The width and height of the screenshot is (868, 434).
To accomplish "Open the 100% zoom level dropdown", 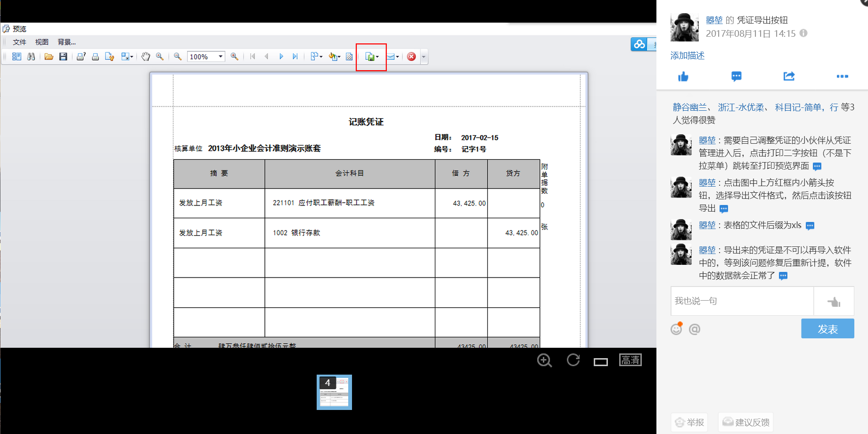I will tap(220, 57).
